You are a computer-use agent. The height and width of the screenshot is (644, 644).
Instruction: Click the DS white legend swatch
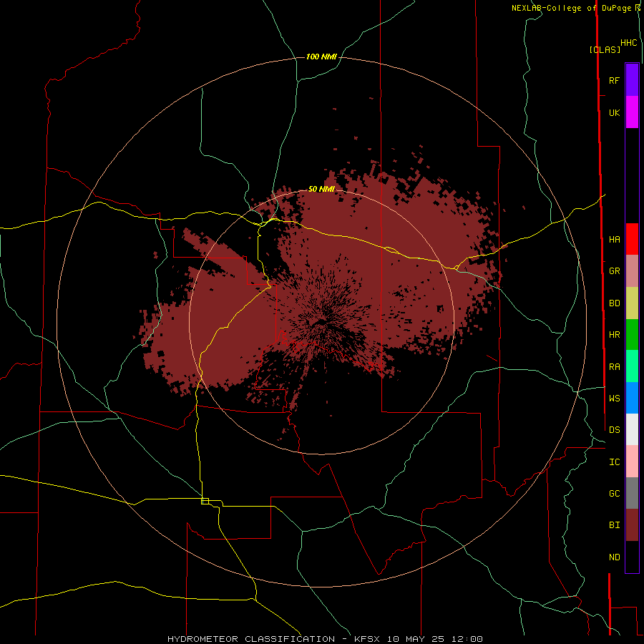click(632, 429)
